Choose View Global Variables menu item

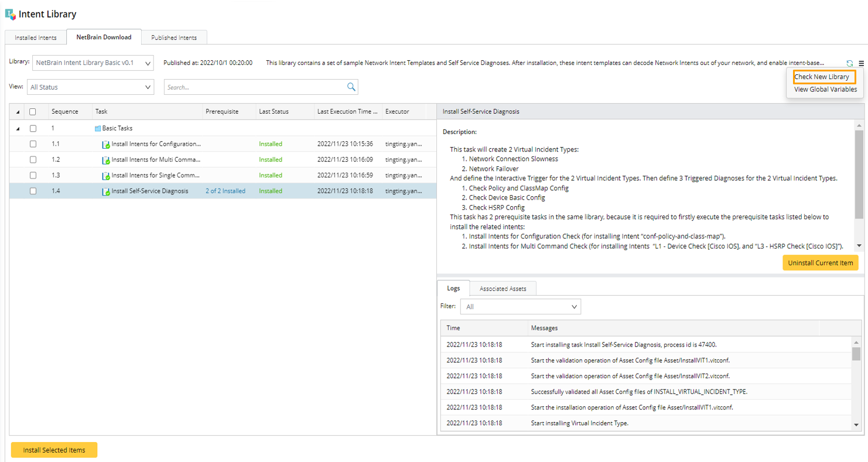click(825, 90)
